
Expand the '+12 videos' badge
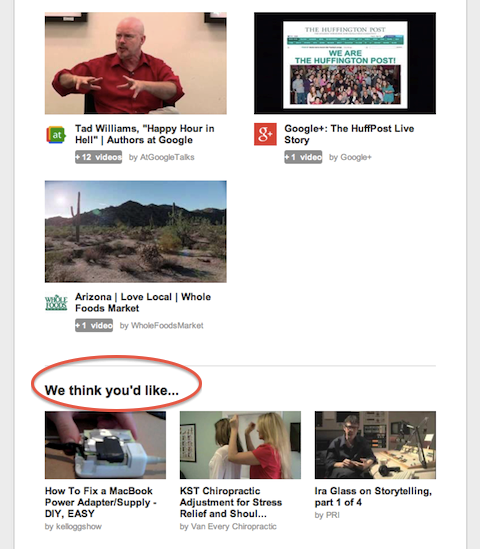point(98,157)
